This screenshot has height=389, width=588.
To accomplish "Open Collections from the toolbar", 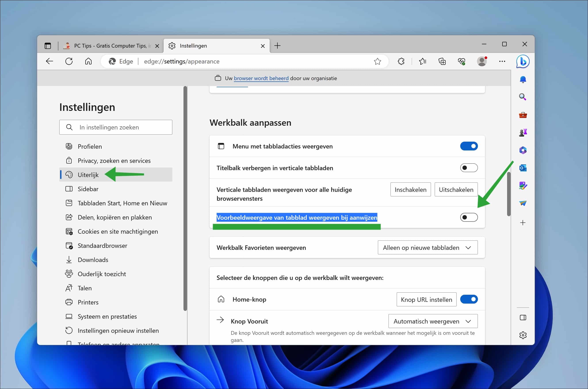I will 443,61.
